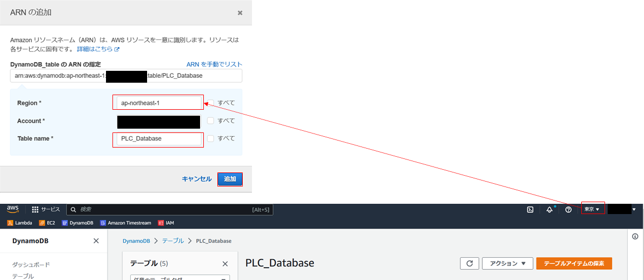Close the テーブル (5) list panel
The width and height of the screenshot is (644, 280).
click(225, 264)
